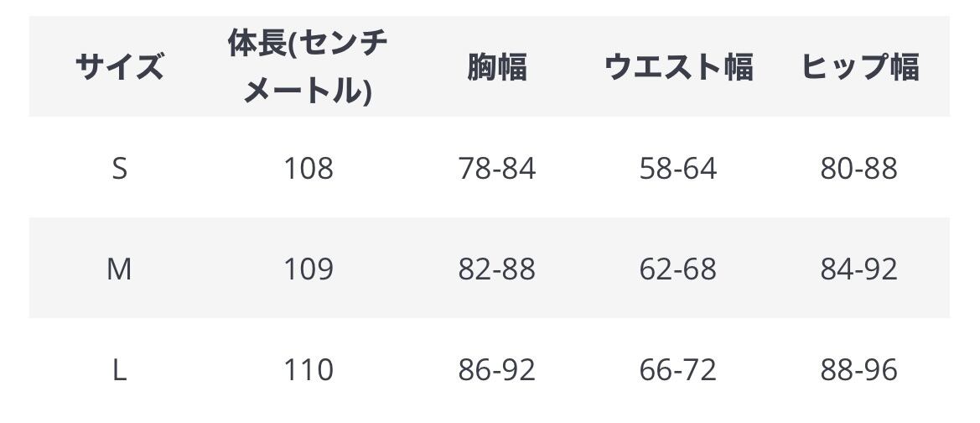Click the 110 body length cell
This screenshot has width=980, height=423.
click(x=309, y=370)
